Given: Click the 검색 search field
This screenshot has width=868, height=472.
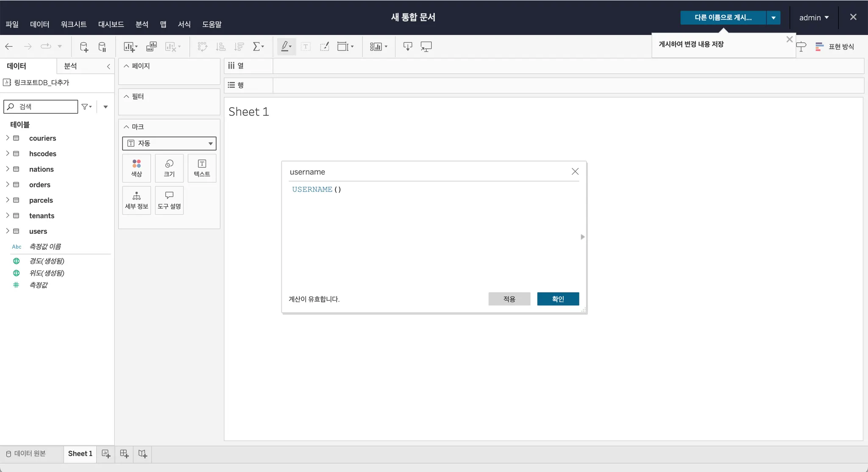Looking at the screenshot, I should (47, 107).
